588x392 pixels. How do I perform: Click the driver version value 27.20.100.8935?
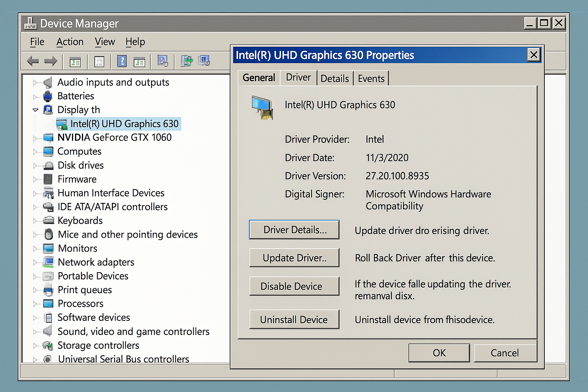click(397, 176)
